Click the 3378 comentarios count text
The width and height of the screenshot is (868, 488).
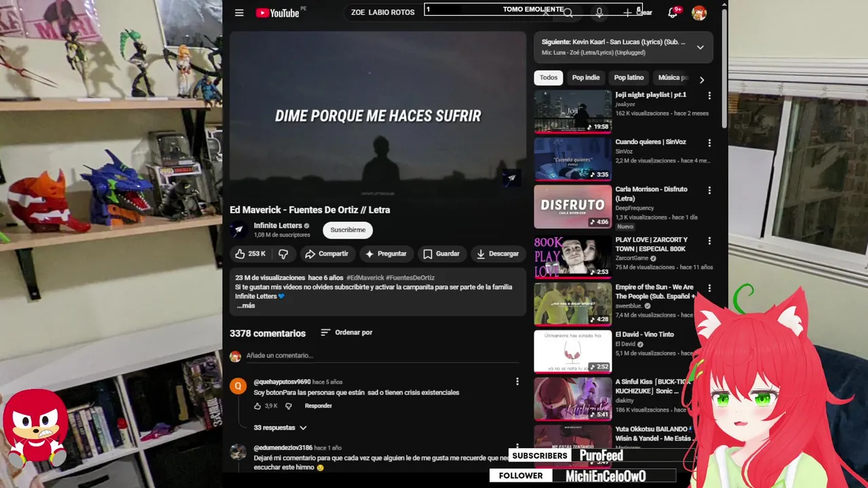tap(268, 333)
